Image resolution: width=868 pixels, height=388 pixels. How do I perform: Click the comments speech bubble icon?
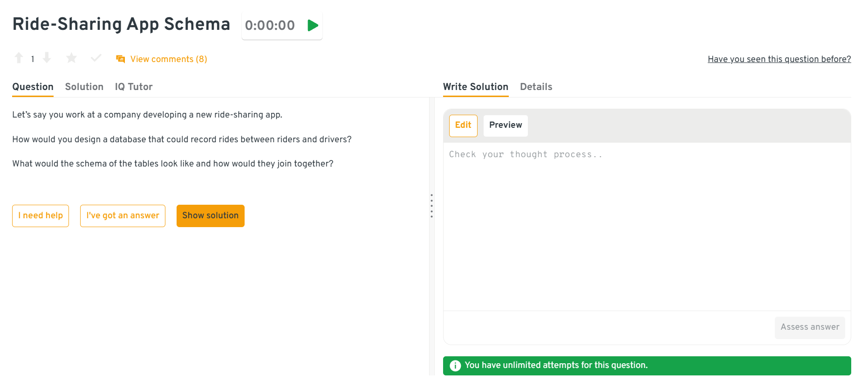[x=121, y=59]
